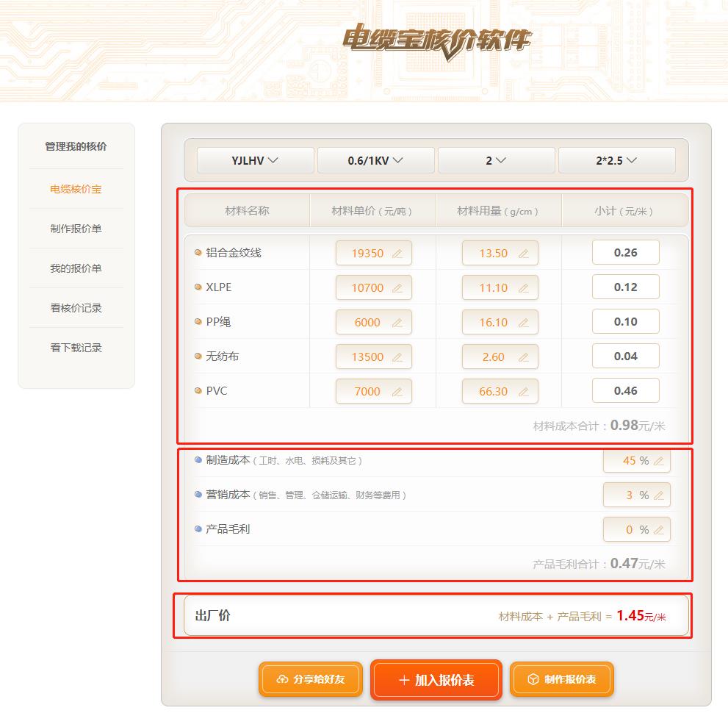Click the PP绳 usage field 16.10

click(x=500, y=322)
